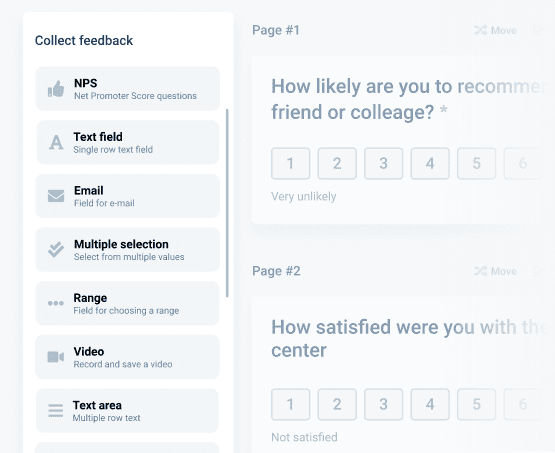Image resolution: width=555 pixels, height=453 pixels.
Task: Click the Text field letter A icon
Action: 56,143
